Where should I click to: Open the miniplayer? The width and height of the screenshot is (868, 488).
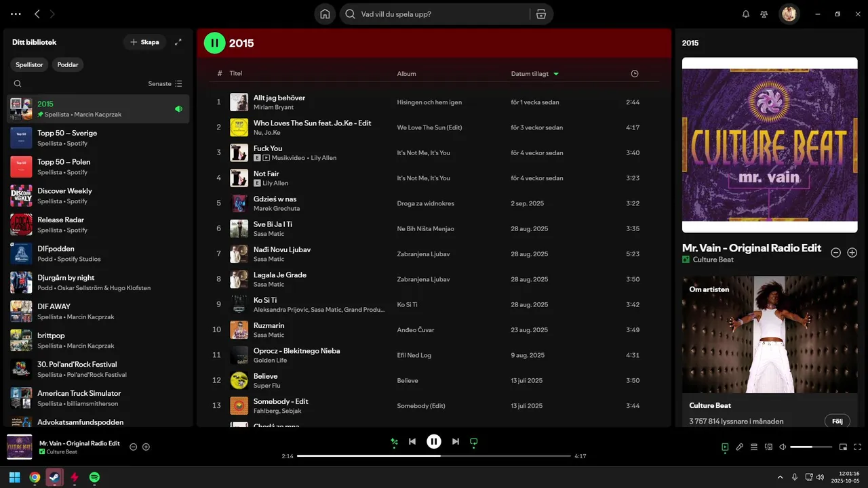(844, 447)
